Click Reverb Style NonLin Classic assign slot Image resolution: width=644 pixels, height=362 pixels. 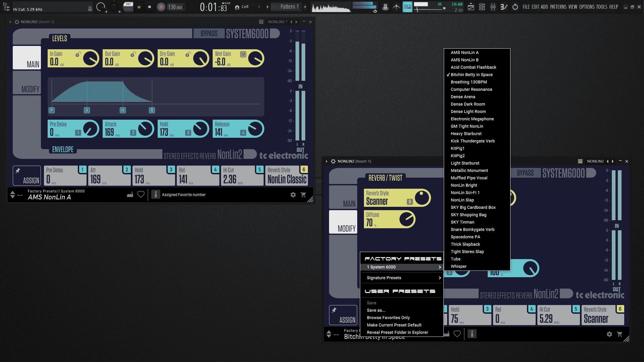coord(287,176)
